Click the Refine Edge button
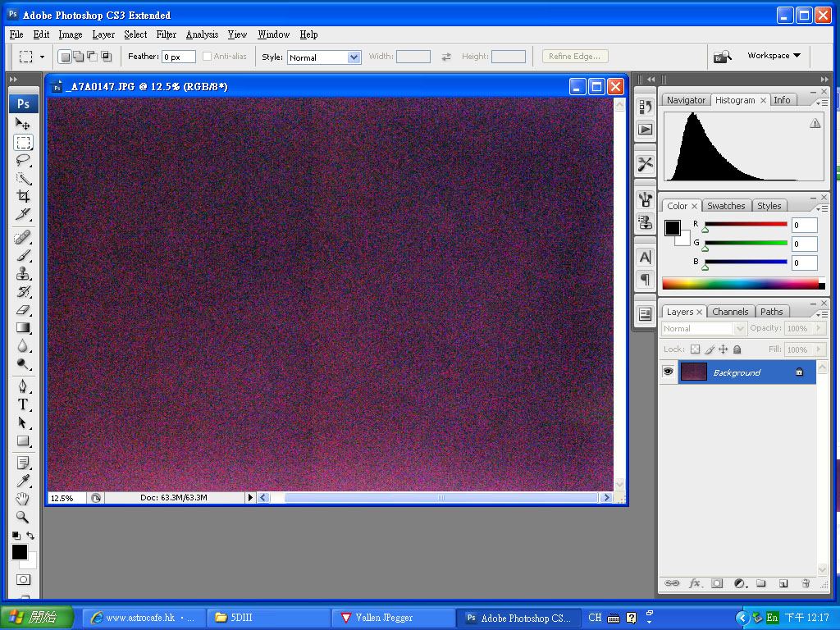840x630 pixels. 575,57
